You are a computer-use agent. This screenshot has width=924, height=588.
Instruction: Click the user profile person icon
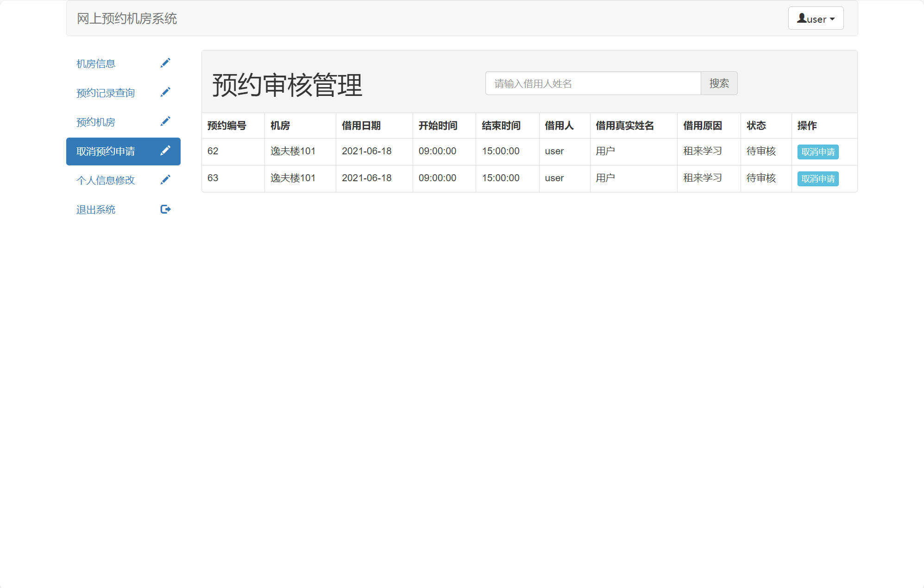coord(801,18)
